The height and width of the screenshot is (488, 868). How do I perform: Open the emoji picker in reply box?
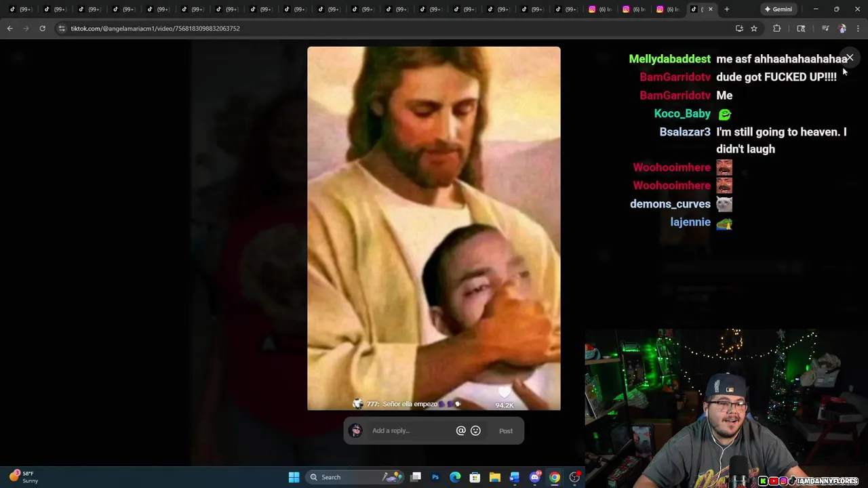coord(475,430)
